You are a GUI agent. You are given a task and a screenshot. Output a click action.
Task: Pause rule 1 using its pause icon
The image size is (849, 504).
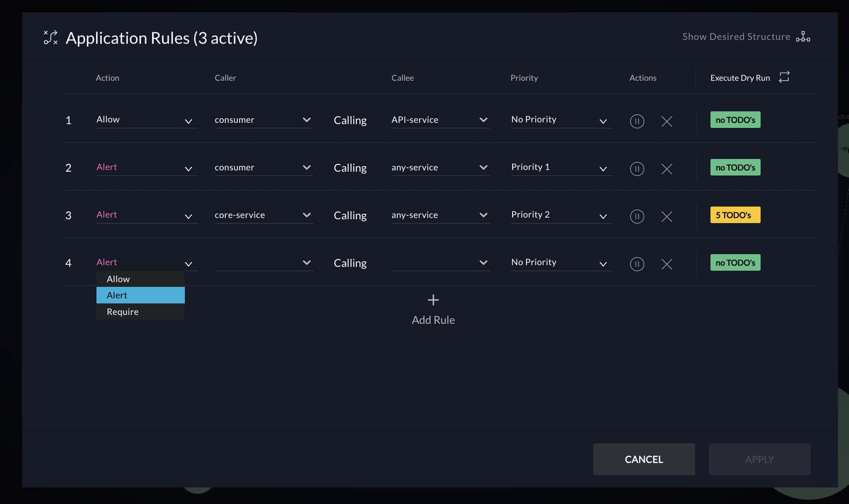click(637, 121)
